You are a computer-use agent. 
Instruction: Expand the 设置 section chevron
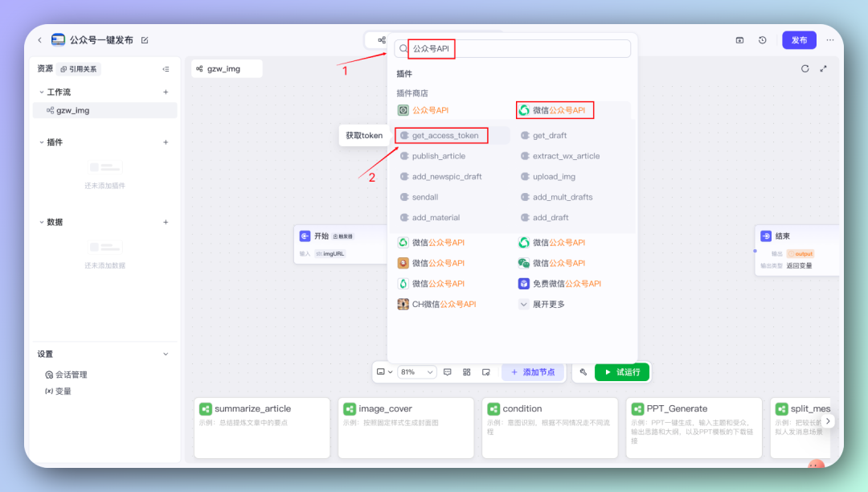pyautogui.click(x=166, y=355)
